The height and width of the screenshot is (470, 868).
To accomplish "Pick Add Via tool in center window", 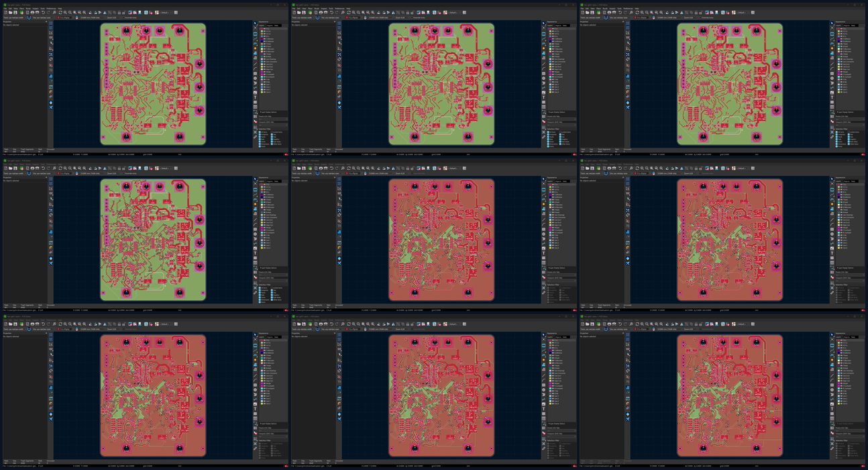I will coord(543,203).
